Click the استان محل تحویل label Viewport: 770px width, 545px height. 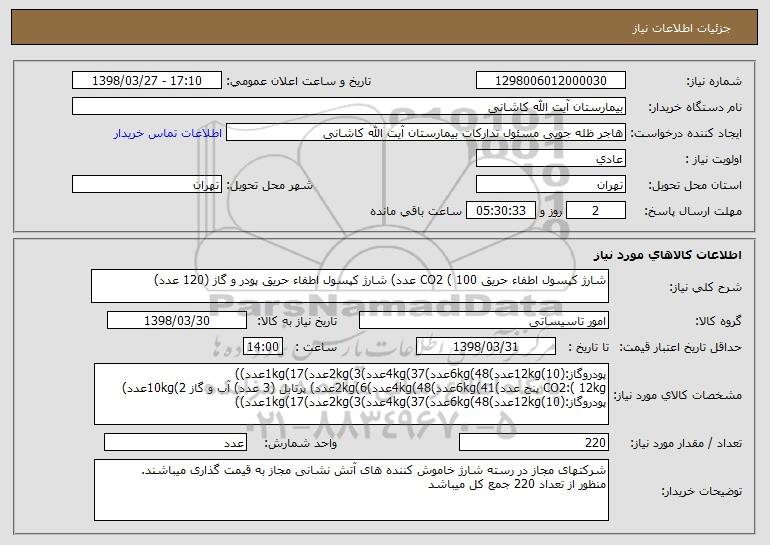pos(695,186)
